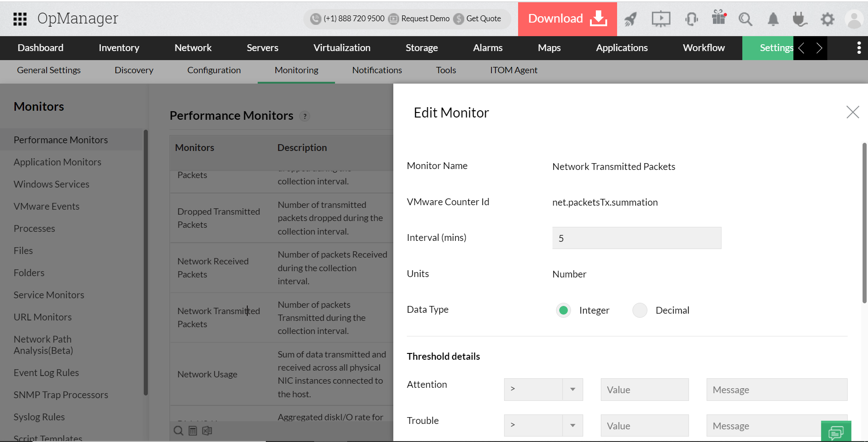The width and height of the screenshot is (868, 442).
Task: Click the Network Usage monitor row
Action: point(281,374)
